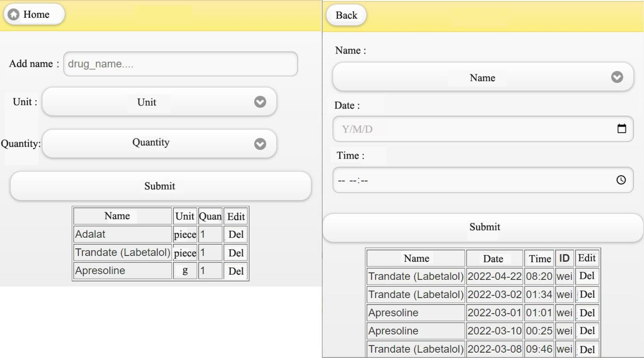
Task: Click the Quan column header
Action: pyautogui.click(x=210, y=216)
